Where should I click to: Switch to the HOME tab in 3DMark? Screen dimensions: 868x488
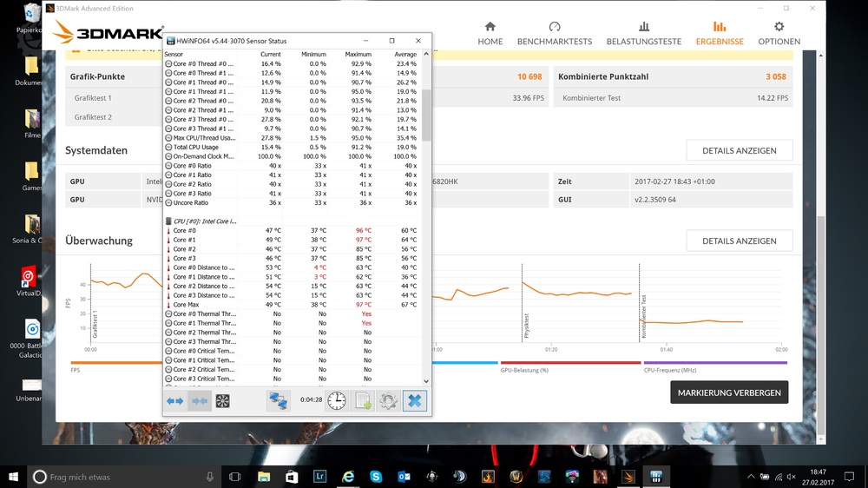click(490, 34)
